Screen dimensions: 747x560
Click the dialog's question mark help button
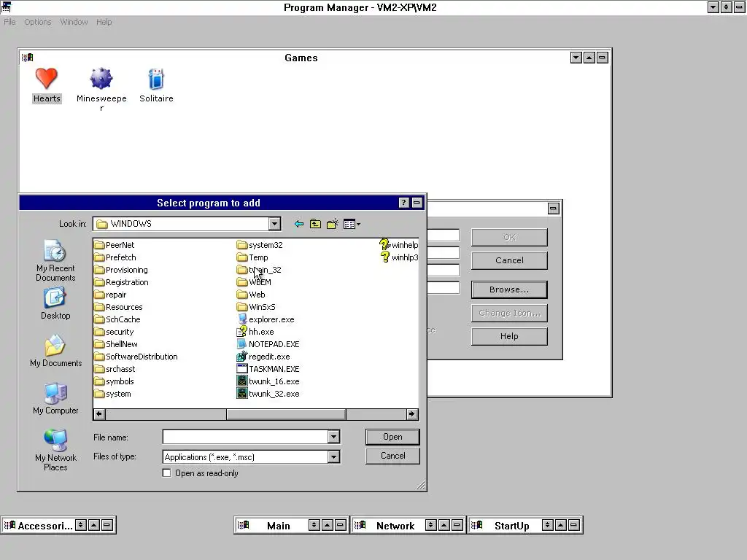[403, 203]
